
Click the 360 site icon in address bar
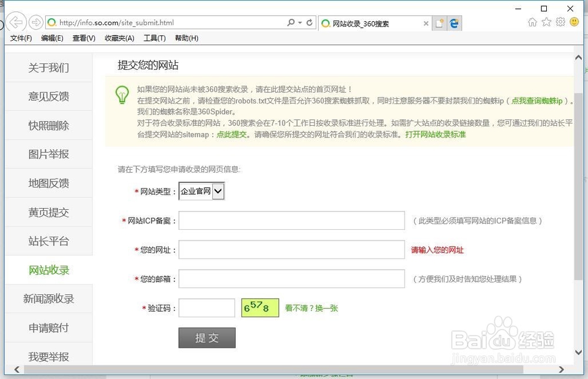pos(52,22)
